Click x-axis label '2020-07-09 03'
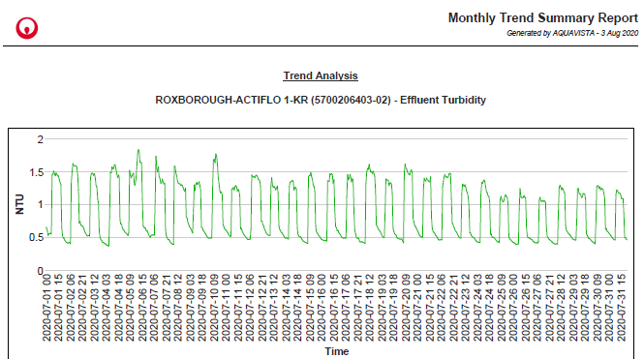 pos(190,308)
